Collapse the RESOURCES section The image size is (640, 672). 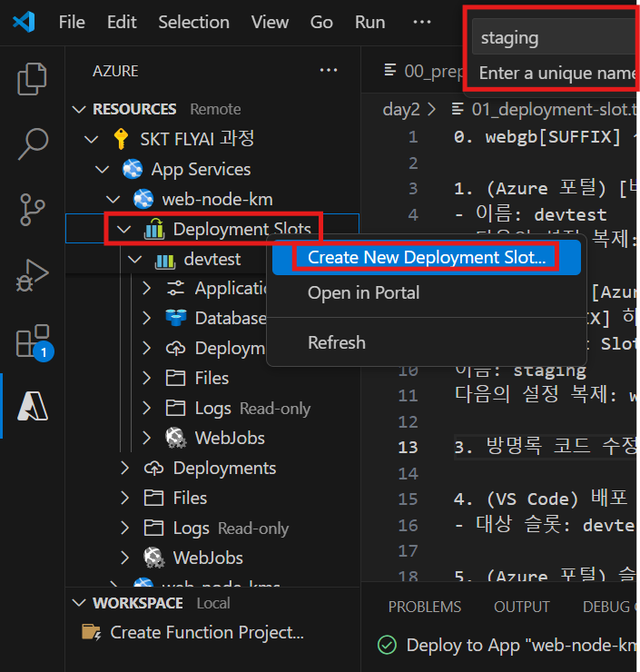pos(79,109)
